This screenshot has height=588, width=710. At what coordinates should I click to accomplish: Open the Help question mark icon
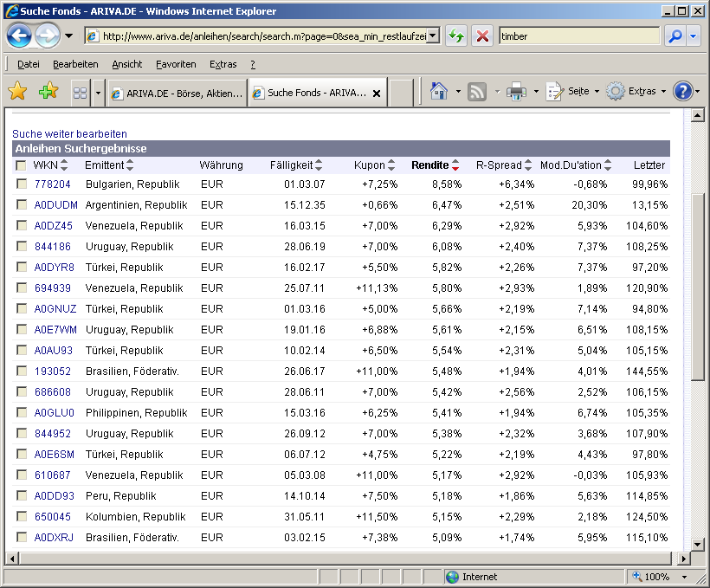point(682,91)
